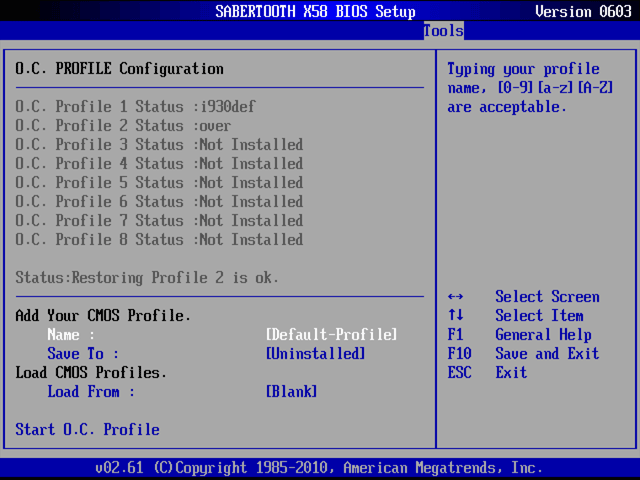Click O.C. Profile 4 Status row
This screenshot has width=640, height=480.
159,164
